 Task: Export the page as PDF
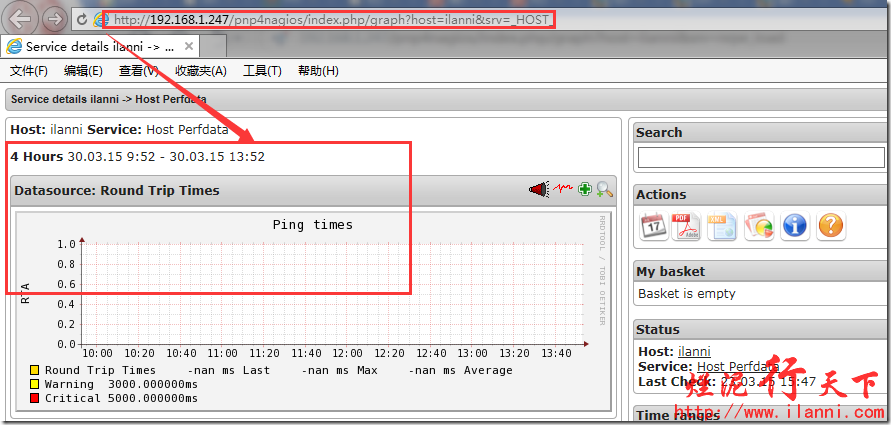tap(687, 226)
